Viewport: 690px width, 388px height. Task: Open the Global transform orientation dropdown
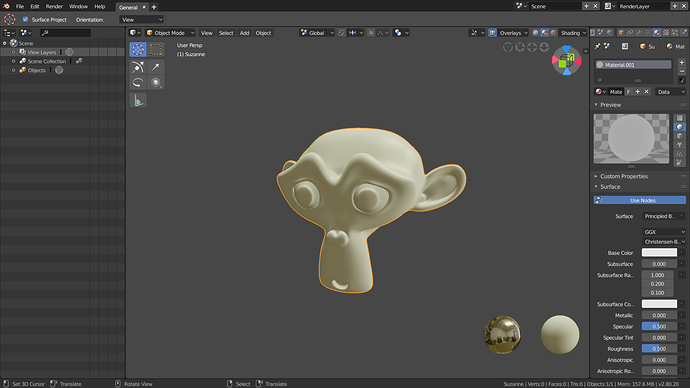point(317,33)
